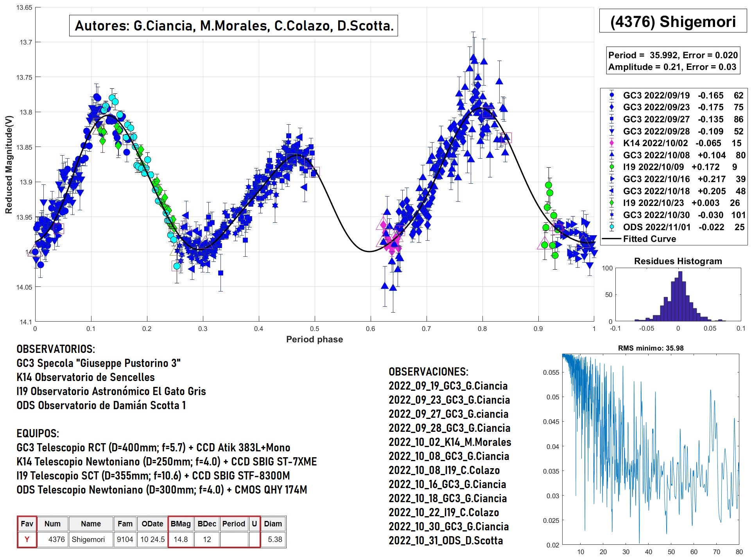This screenshot has height=560, width=753.
Task: Click the Fam column header
Action: [x=125, y=524]
